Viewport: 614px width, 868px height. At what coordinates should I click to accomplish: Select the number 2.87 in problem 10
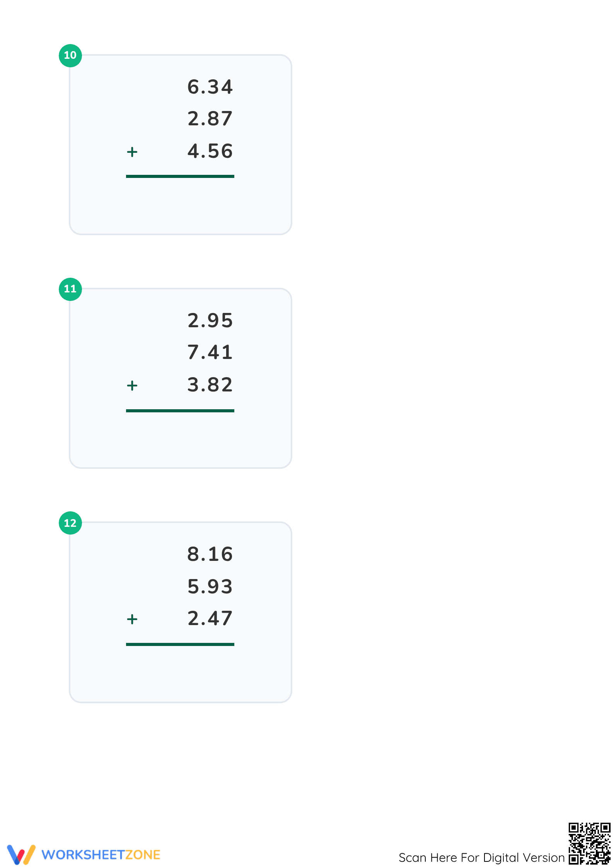tap(210, 119)
